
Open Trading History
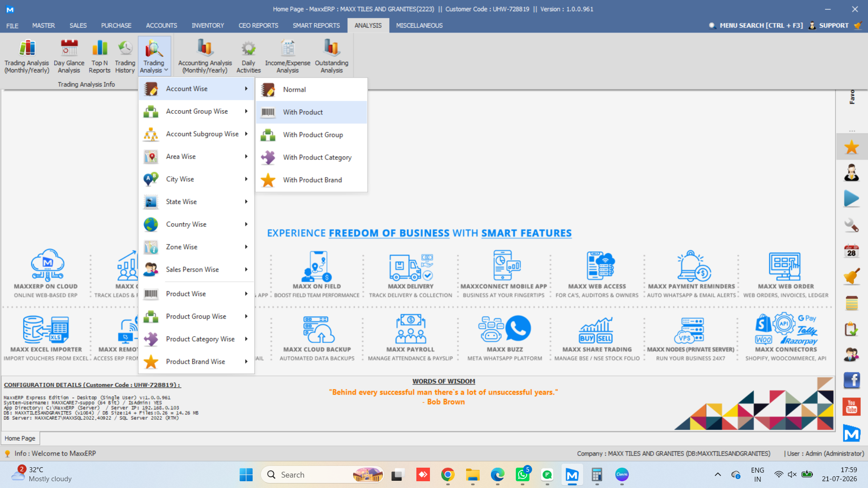[125, 56]
